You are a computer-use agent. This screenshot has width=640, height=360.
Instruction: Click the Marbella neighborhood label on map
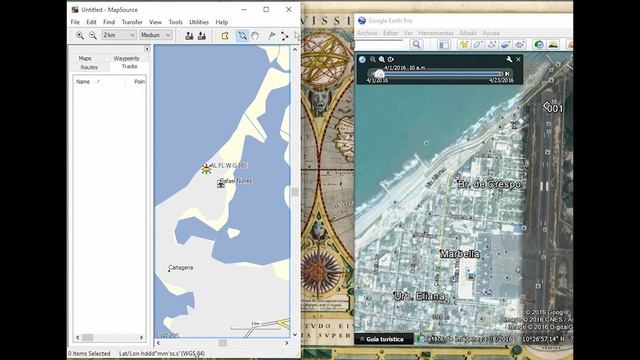460,254
